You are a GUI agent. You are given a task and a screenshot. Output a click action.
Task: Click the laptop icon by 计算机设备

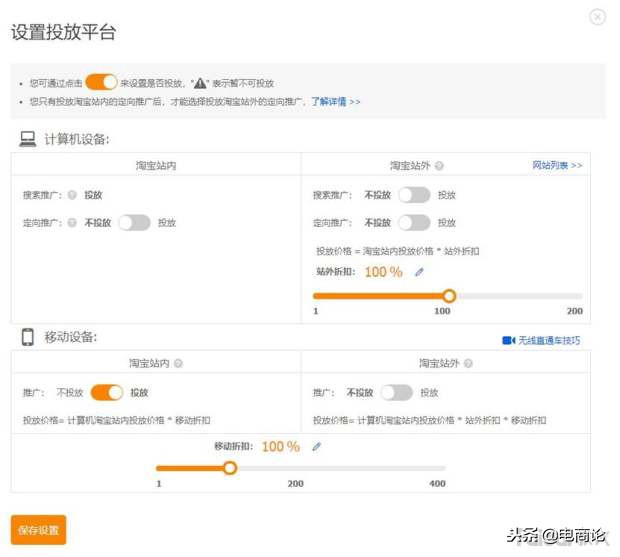point(28,139)
